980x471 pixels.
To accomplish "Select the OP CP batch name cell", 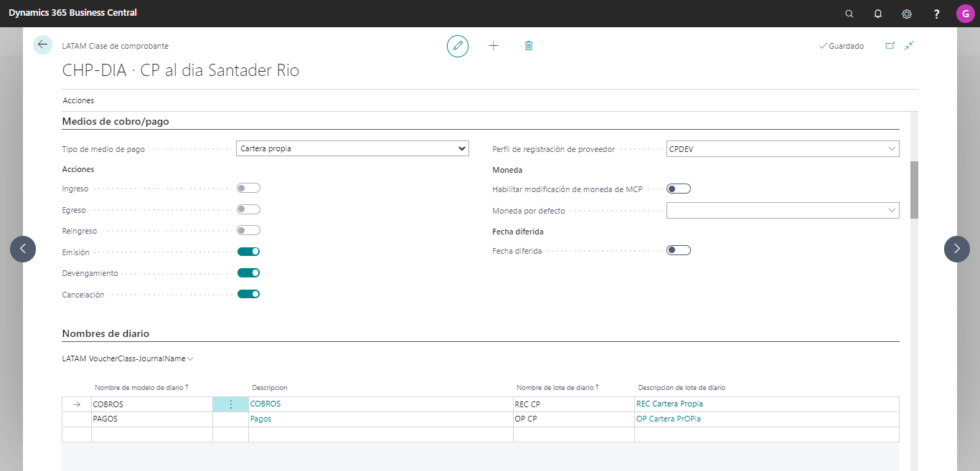I will (x=574, y=419).
